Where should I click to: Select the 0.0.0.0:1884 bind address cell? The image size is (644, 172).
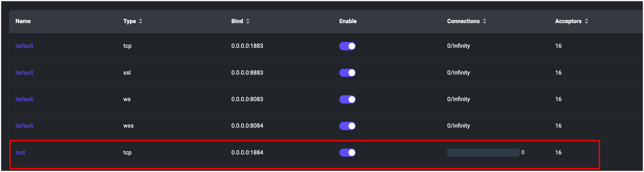[x=247, y=153]
